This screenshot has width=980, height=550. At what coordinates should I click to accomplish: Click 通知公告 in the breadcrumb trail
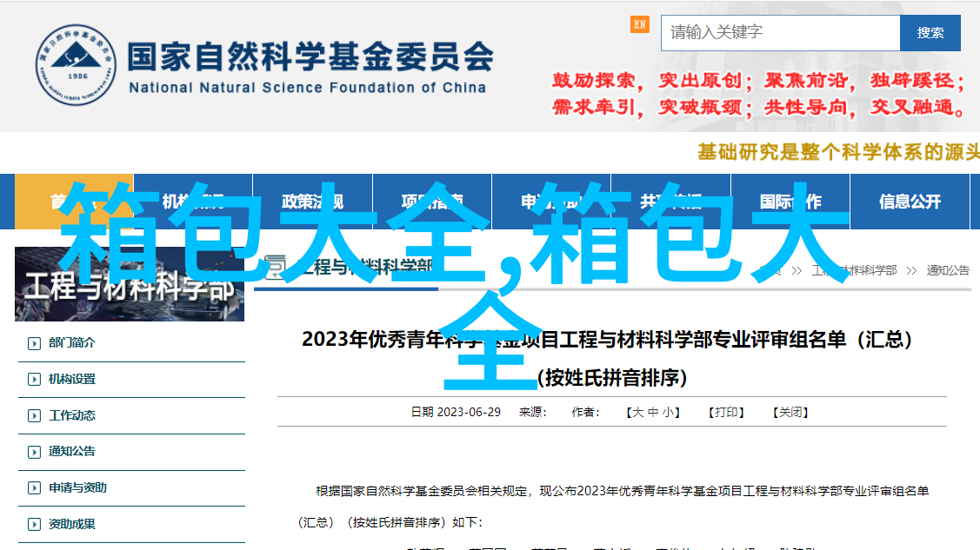[x=948, y=270]
